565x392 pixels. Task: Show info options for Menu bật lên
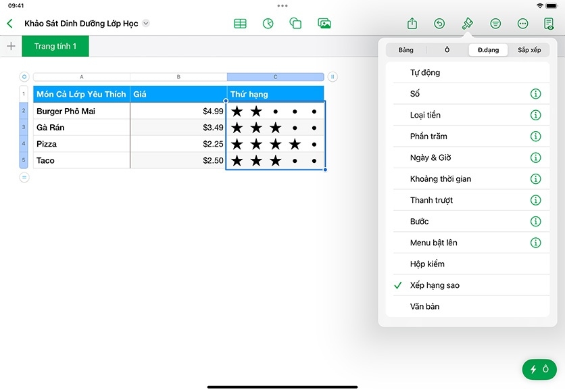(535, 243)
